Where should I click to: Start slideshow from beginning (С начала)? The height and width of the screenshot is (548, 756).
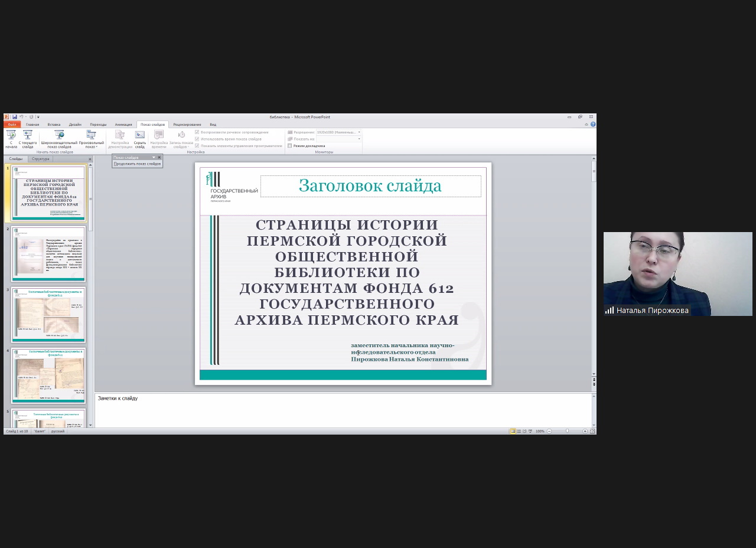coord(11,139)
